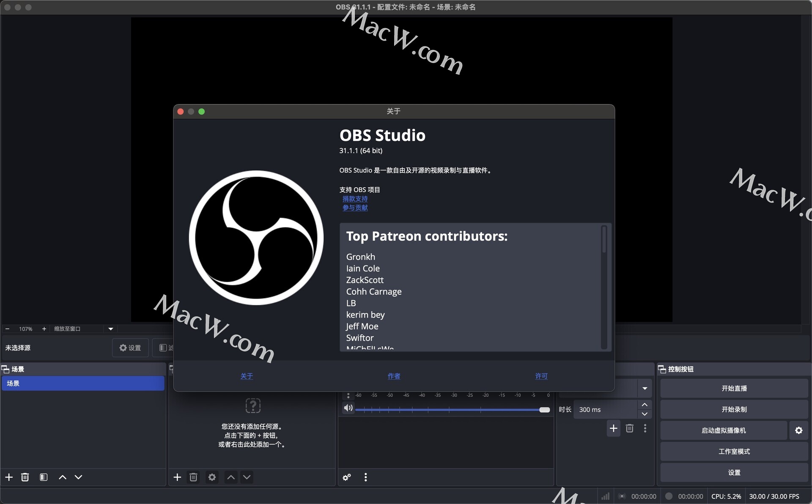Mute audio with the speaker icon
This screenshot has height=504, width=812.
point(348,408)
